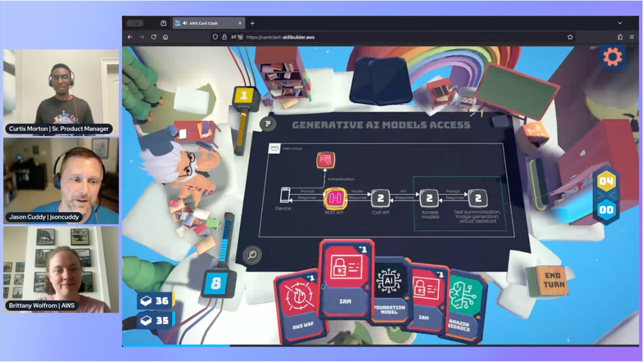This screenshot has width=644, height=363.
Task: Click the Call API slot icon in the diagram
Action: tap(382, 198)
